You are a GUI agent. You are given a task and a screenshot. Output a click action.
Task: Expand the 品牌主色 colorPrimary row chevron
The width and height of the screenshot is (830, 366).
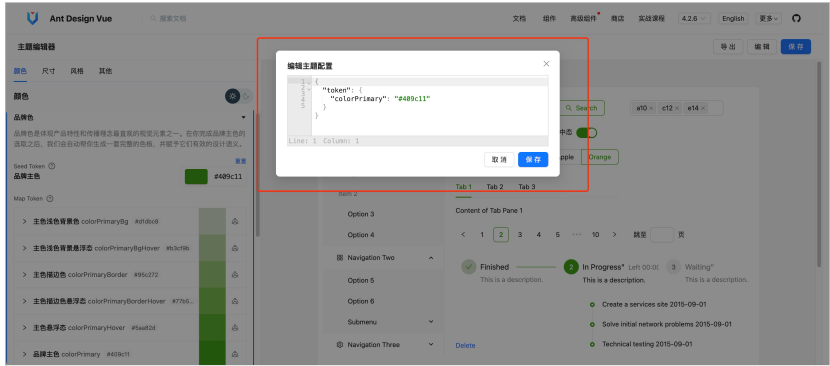point(24,354)
